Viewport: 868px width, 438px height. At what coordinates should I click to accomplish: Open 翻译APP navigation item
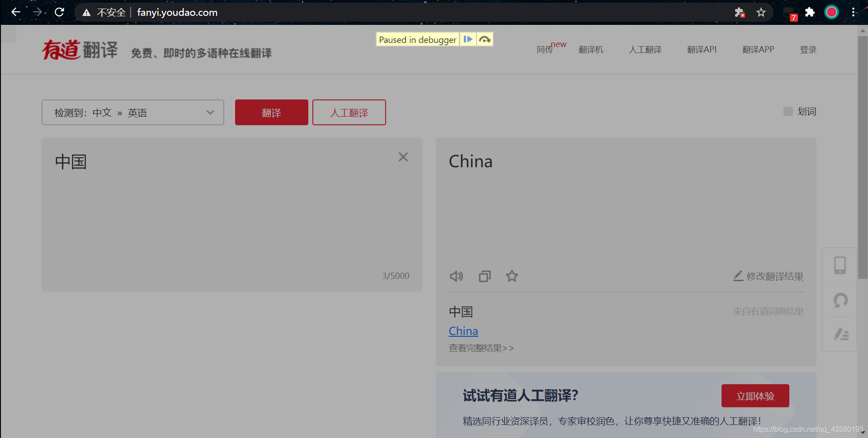coord(758,50)
